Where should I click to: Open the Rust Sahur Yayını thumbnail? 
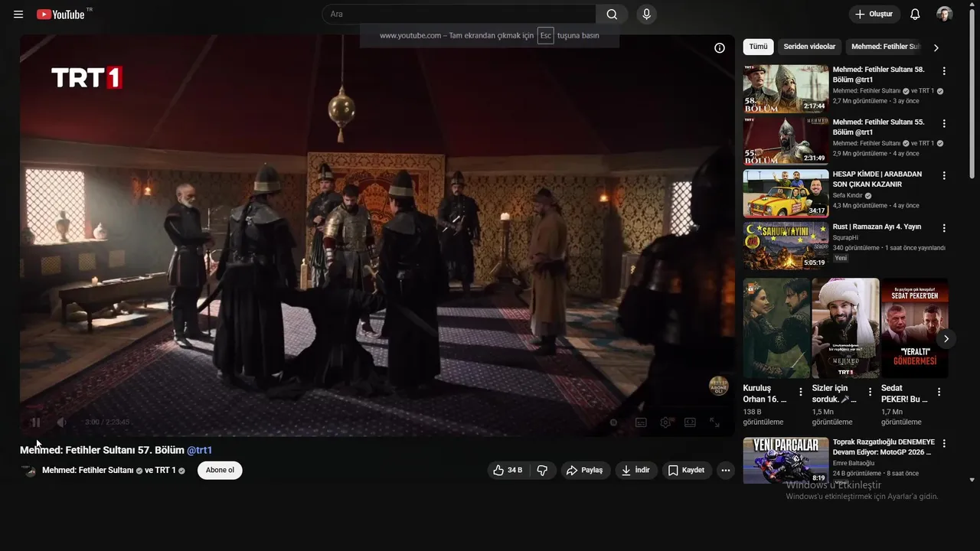click(786, 246)
